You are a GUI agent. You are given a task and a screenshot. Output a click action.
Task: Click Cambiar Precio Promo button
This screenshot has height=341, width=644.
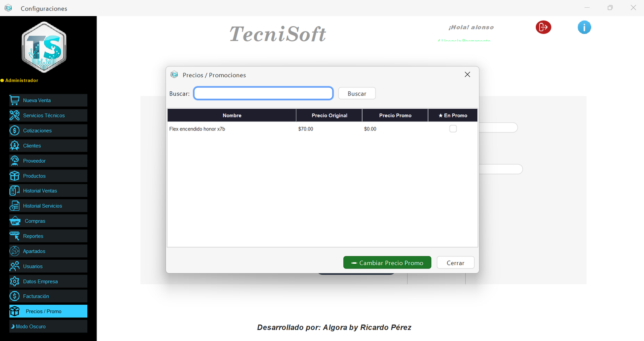coord(387,263)
